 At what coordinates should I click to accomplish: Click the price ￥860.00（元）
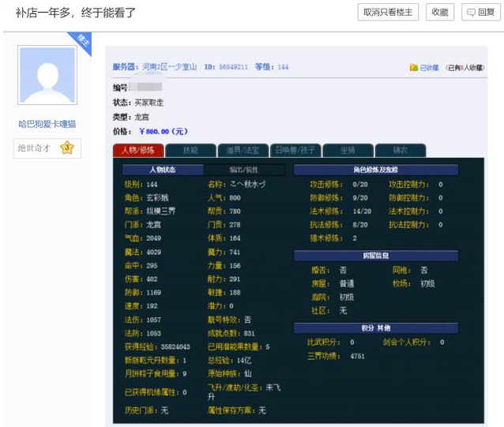point(164,131)
